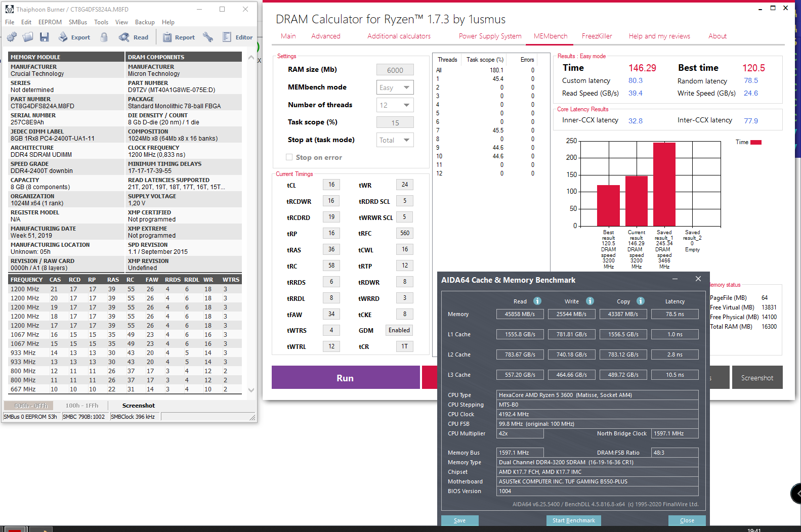Save with the floppy disk icon

pos(45,37)
